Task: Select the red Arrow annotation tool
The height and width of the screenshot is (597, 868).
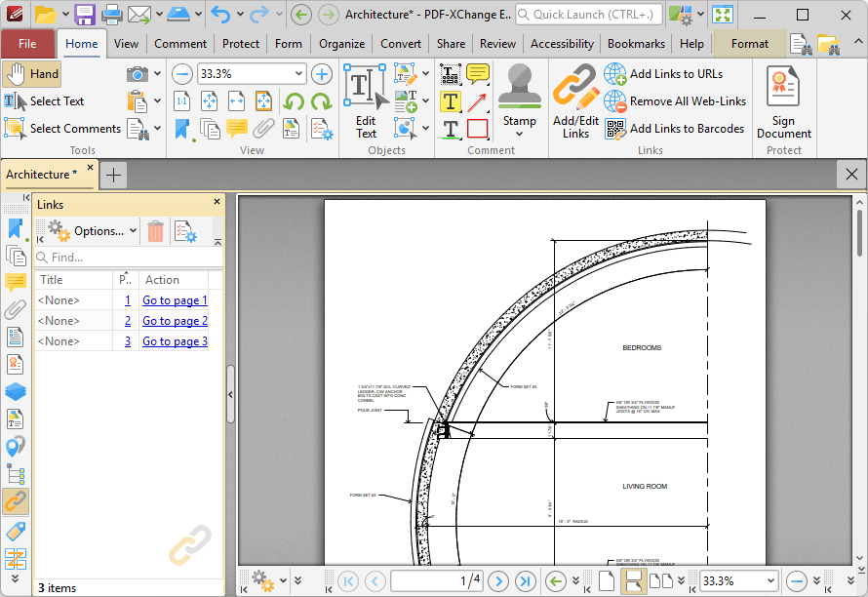Action: (477, 101)
